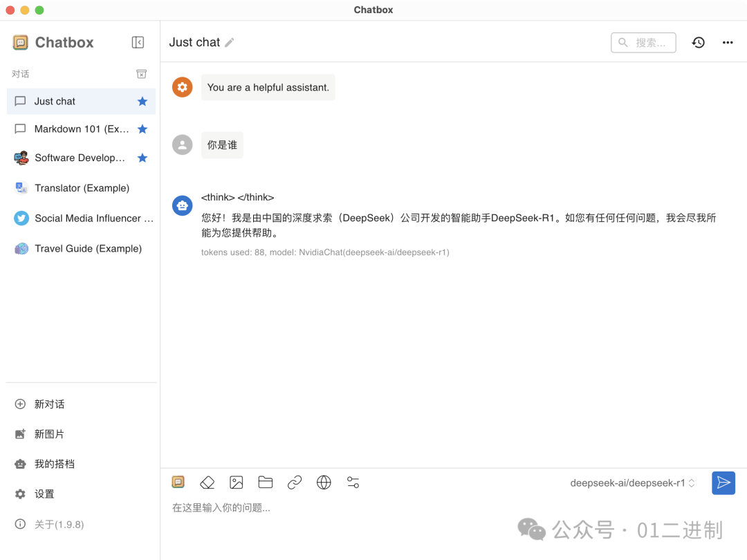Screen dimensions: 747x560
Task: Open the Travel Guide (Example) conversation
Action: [81, 249]
